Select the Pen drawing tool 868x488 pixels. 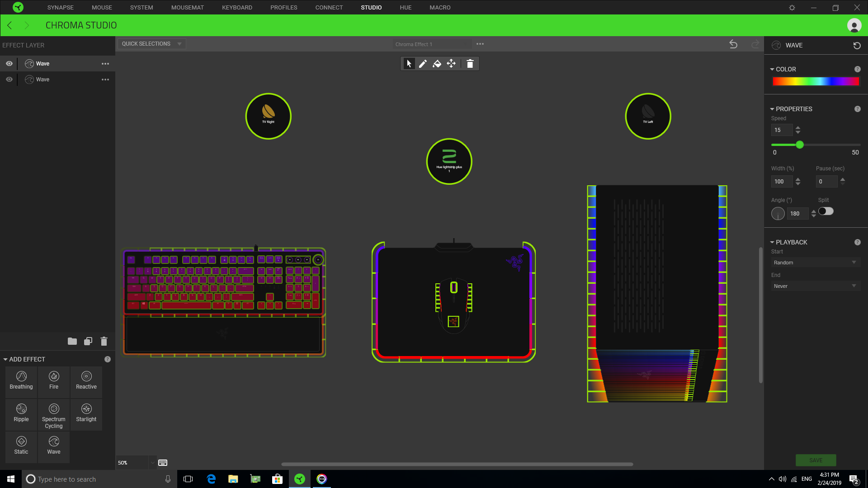tap(423, 64)
